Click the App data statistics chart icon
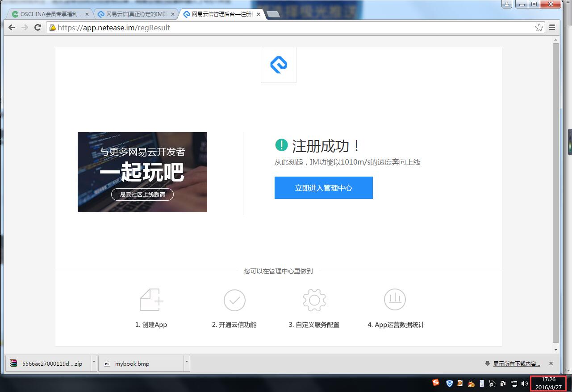Viewport: 572px width, 392px height. click(x=395, y=299)
